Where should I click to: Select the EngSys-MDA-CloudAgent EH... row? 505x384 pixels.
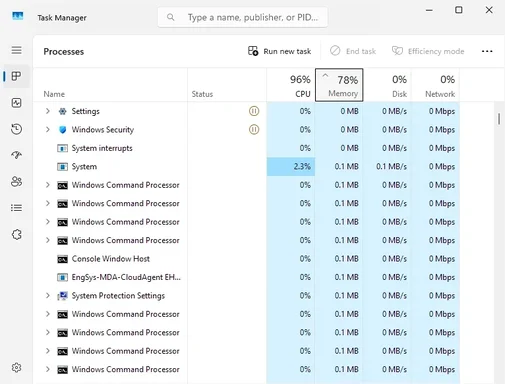[247, 277]
